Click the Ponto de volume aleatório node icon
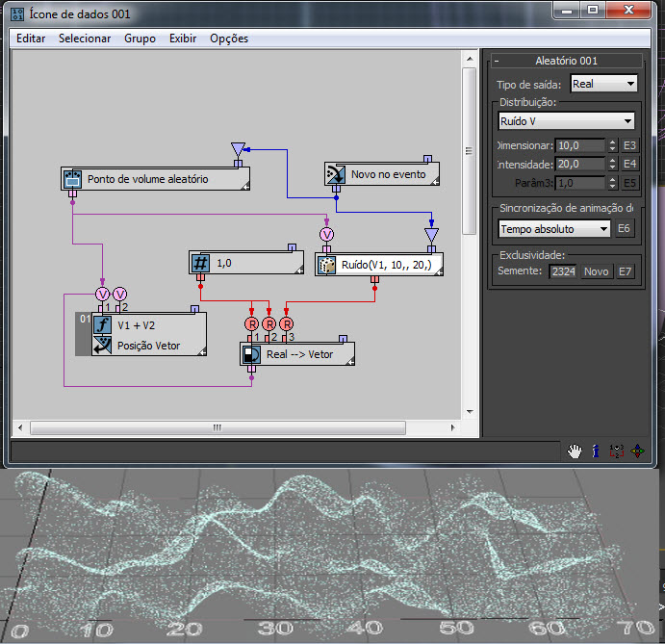This screenshot has width=665, height=644. point(72,179)
